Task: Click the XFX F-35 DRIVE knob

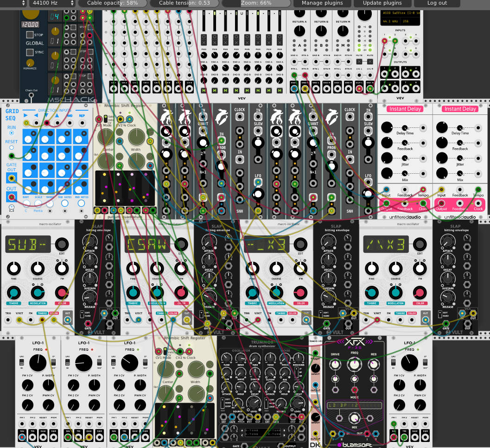Action: pos(335,364)
